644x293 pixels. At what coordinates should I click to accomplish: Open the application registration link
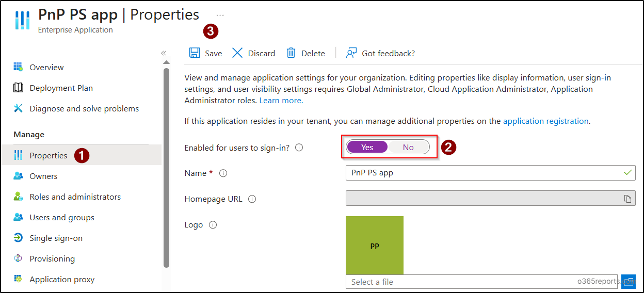click(546, 121)
